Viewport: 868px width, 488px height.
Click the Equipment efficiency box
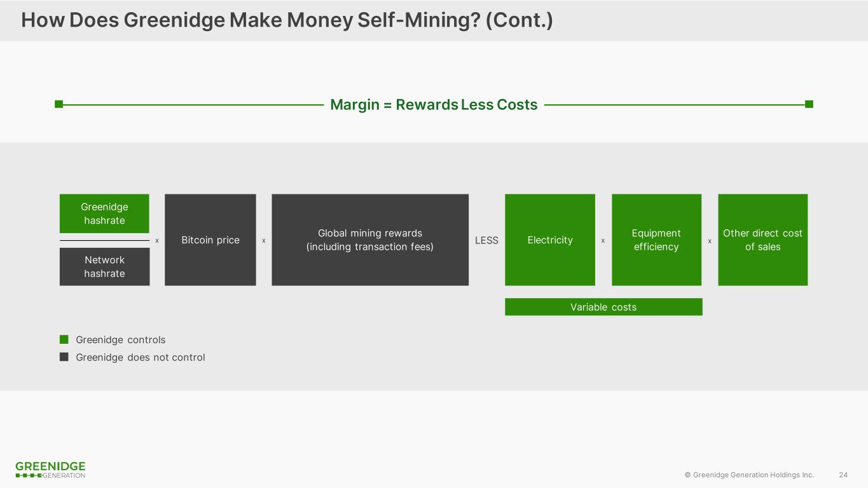(x=656, y=240)
